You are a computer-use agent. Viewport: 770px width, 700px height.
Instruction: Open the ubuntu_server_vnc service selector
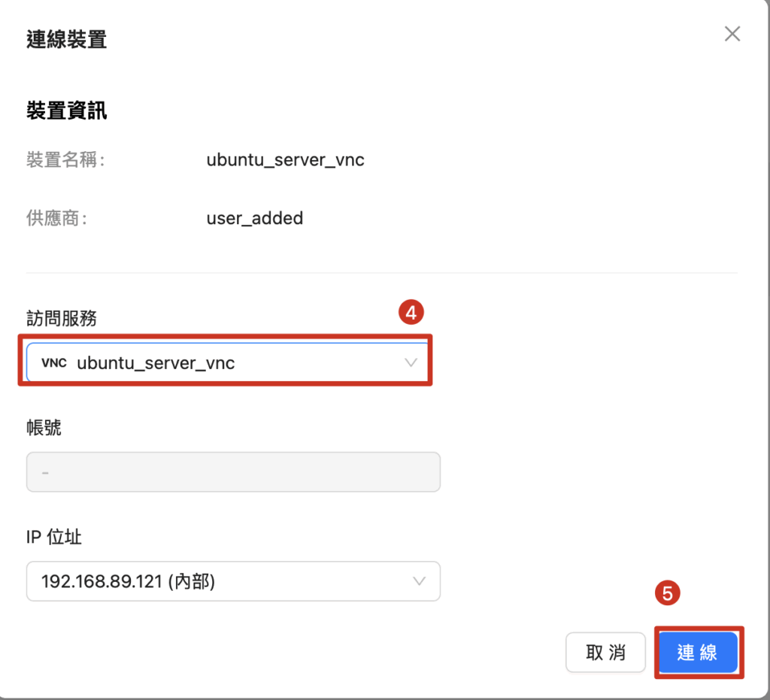[226, 363]
